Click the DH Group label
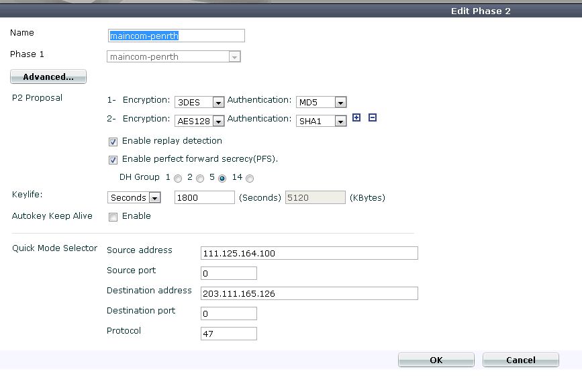Screen dimensions: 582x392 coord(139,177)
